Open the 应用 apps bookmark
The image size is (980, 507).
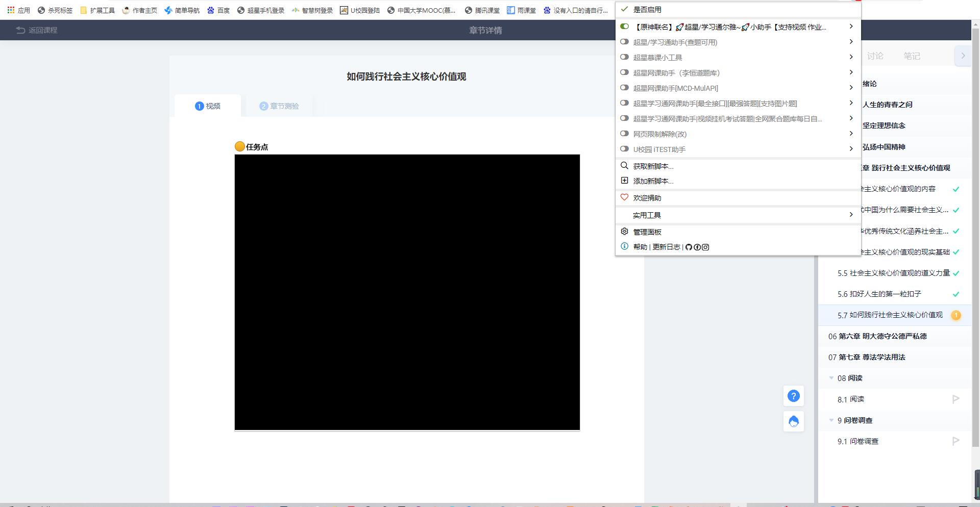pos(18,10)
